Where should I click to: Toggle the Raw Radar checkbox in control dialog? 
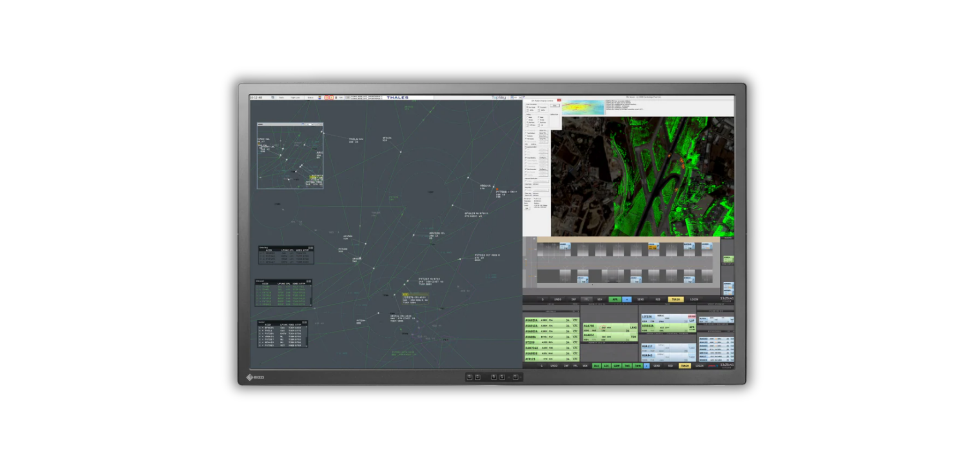528,107
